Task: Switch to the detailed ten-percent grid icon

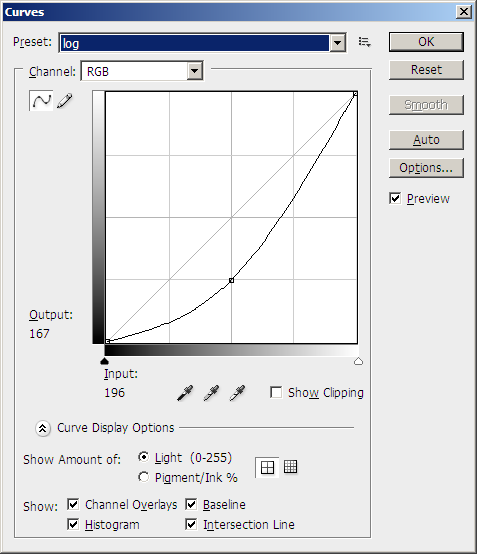Action: coord(290,467)
